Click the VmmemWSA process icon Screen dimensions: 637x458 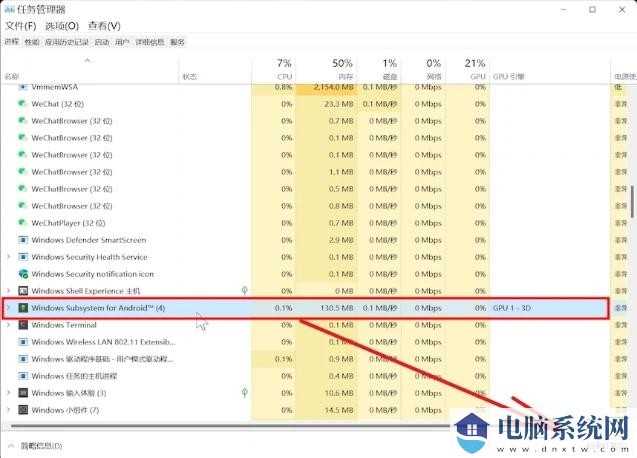[x=23, y=87]
